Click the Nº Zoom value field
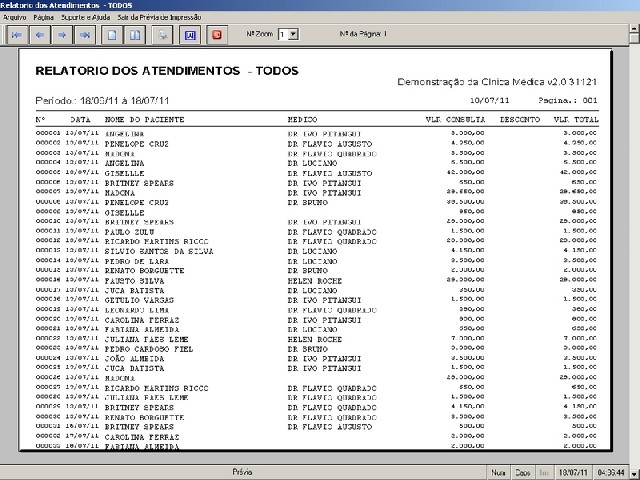 pyautogui.click(x=283, y=34)
